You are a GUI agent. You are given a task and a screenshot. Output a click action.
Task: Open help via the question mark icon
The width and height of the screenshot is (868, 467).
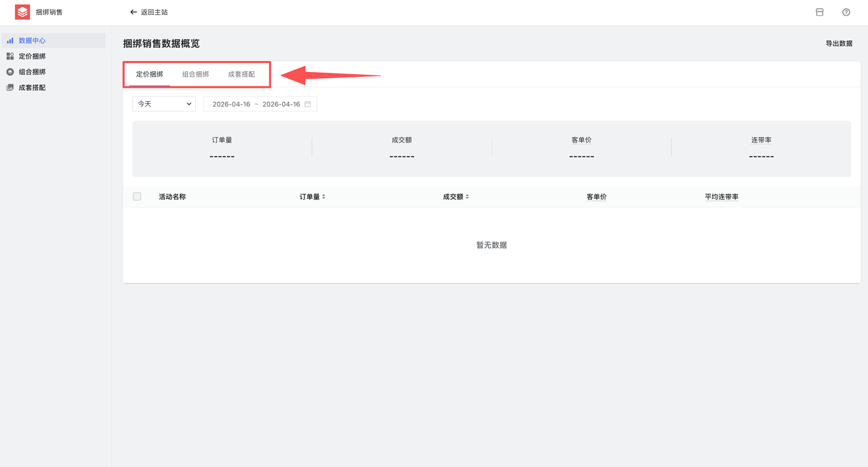pos(846,12)
